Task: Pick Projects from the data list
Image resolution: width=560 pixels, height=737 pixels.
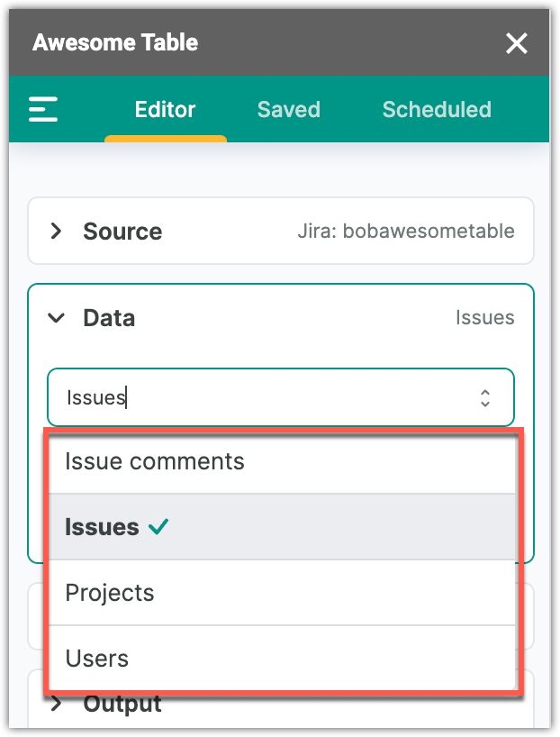Action: point(110,593)
